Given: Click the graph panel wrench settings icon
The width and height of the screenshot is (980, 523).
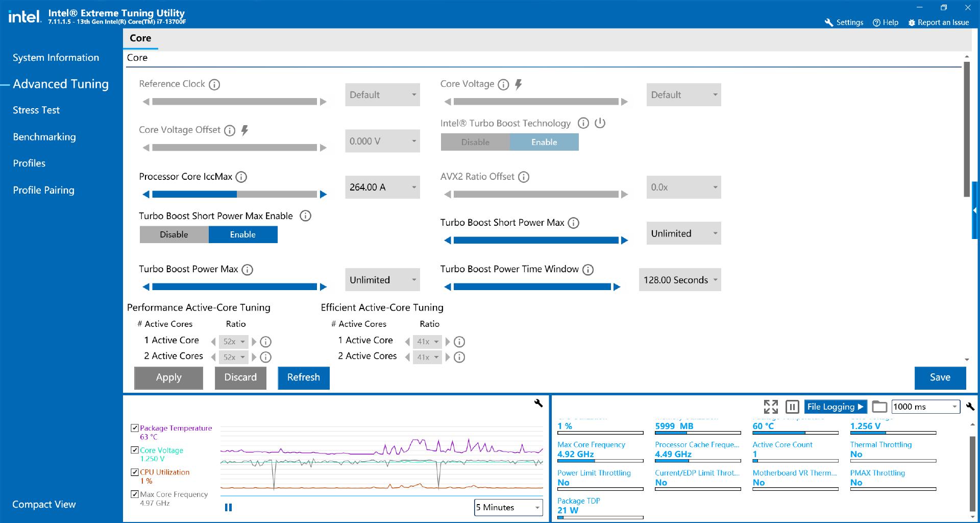Looking at the screenshot, I should tap(538, 403).
